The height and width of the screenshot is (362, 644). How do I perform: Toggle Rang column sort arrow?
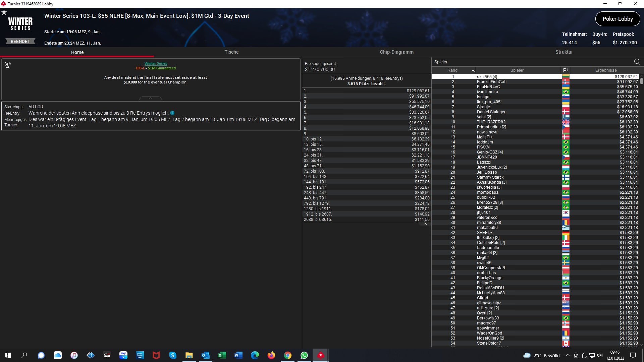click(473, 70)
